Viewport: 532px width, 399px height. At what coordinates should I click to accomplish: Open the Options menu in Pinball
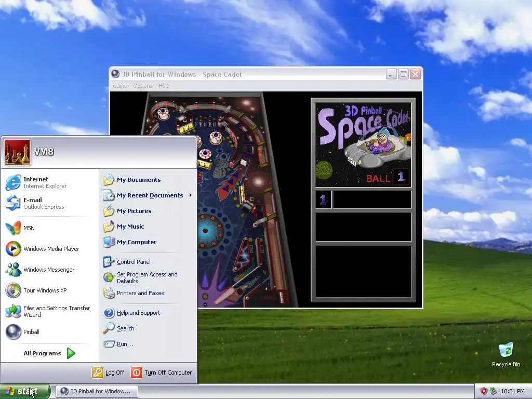pos(142,86)
